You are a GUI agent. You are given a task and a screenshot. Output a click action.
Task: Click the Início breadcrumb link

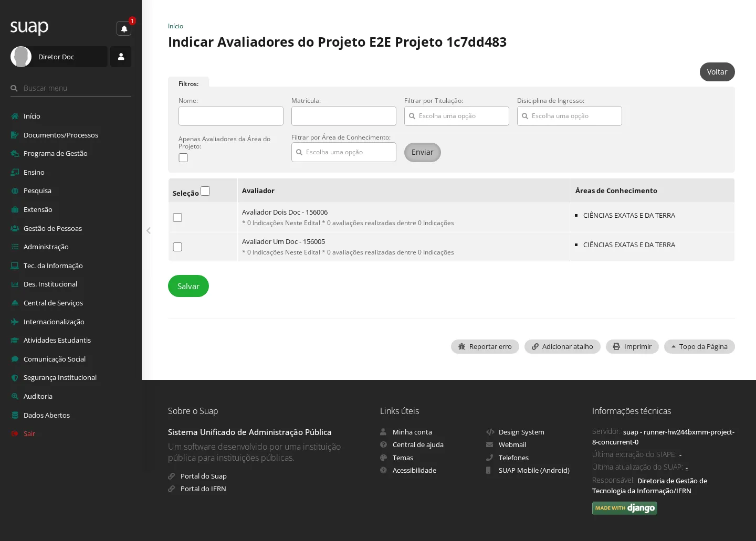[175, 26]
